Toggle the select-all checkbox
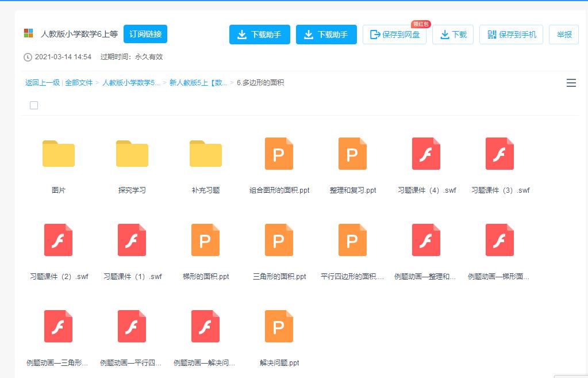Viewport: 588px width, 378px height. (x=34, y=105)
